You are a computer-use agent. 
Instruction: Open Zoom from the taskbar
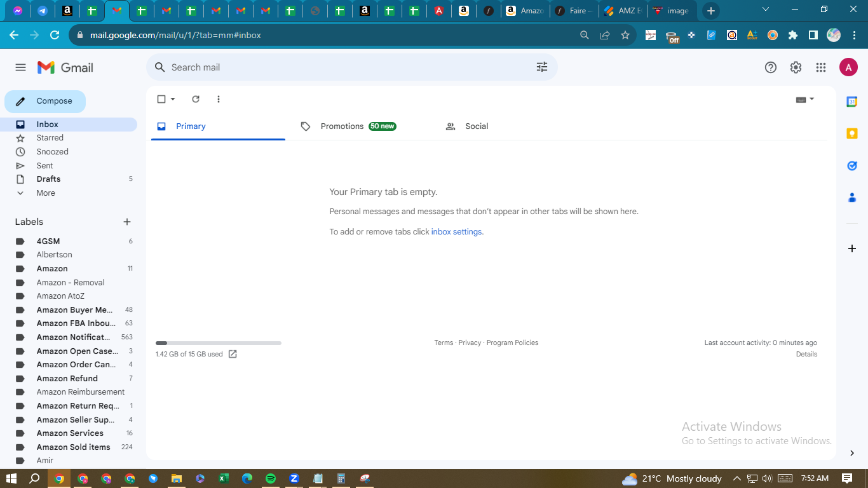click(294, 478)
